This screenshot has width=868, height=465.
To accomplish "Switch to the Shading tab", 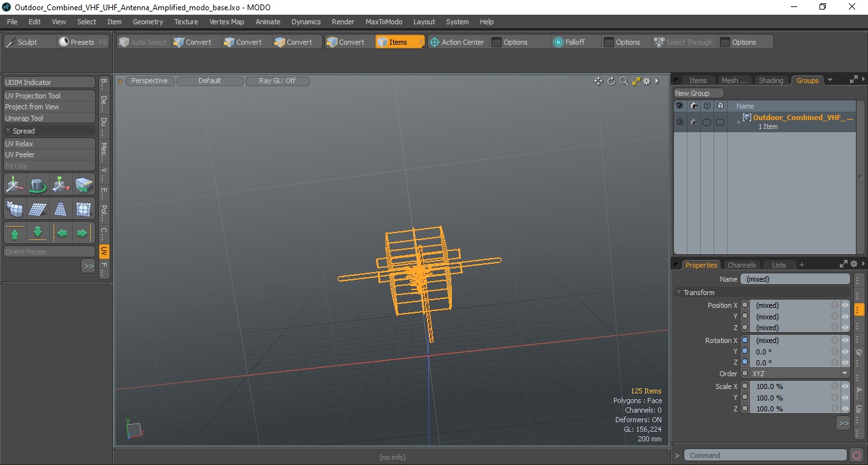I will pyautogui.click(x=770, y=80).
